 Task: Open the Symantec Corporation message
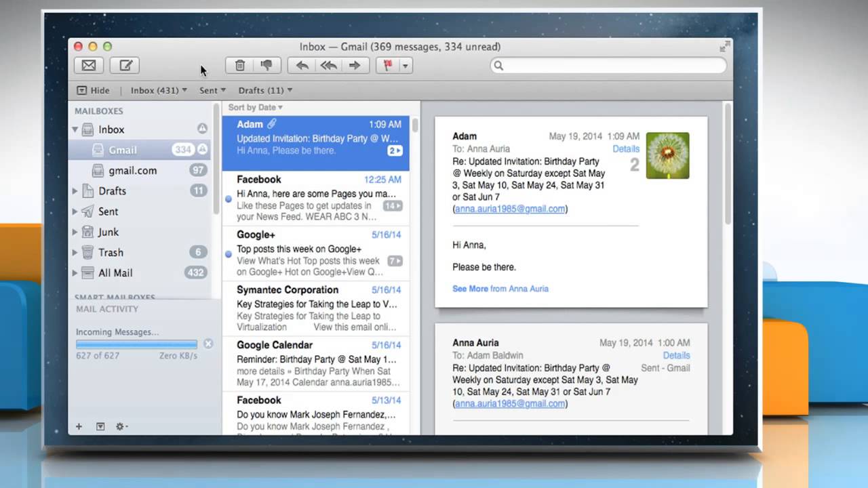316,308
